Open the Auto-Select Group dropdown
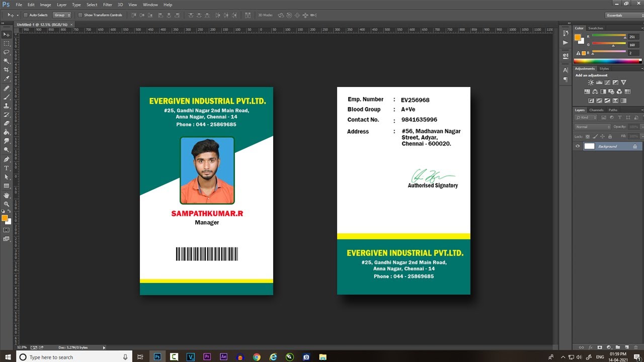Screen dimensions: 644x362 point(62,15)
